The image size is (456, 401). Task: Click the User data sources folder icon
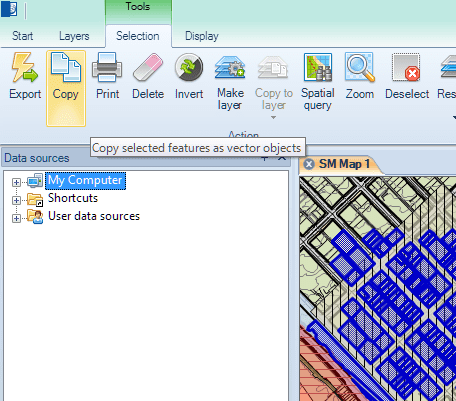click(35, 217)
